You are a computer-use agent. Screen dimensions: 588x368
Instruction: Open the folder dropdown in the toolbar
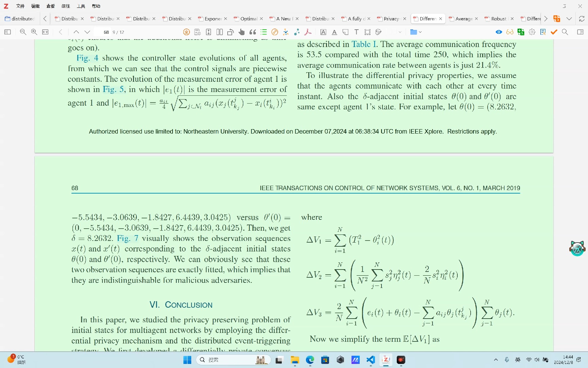tap(416, 32)
